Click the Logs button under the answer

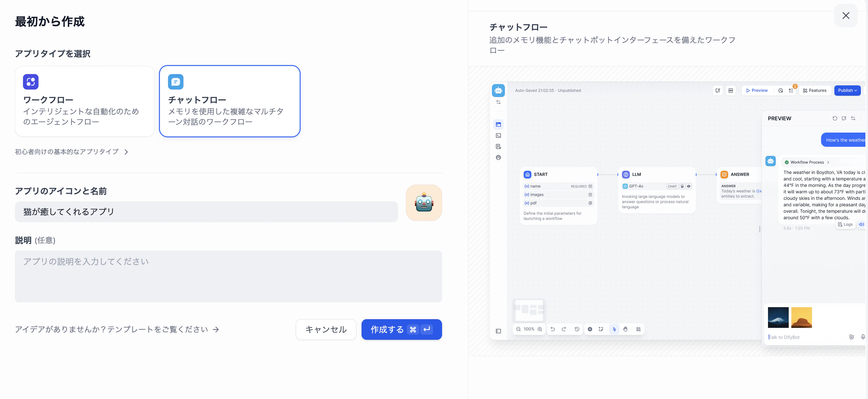[845, 225]
